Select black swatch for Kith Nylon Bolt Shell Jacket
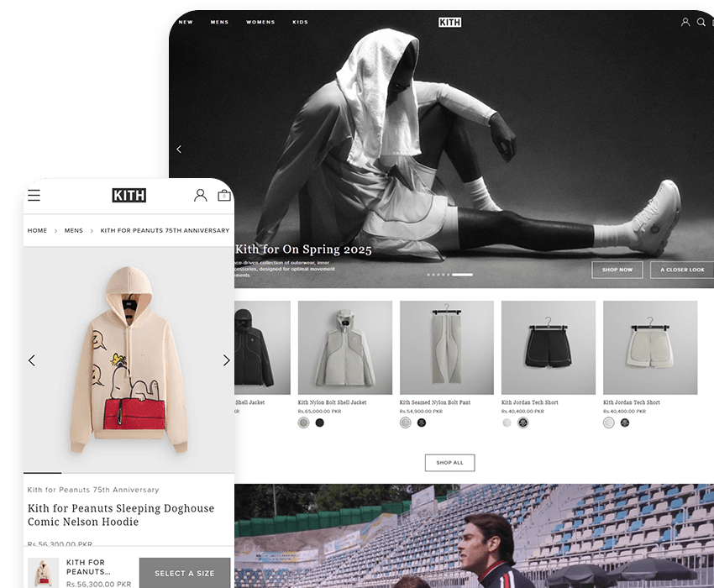 coord(319,423)
